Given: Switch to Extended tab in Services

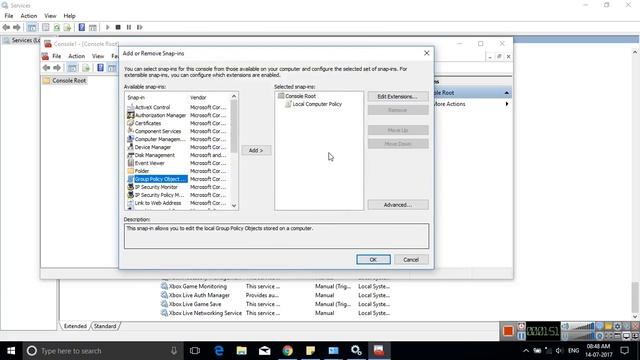Looking at the screenshot, I should [x=75, y=326].
